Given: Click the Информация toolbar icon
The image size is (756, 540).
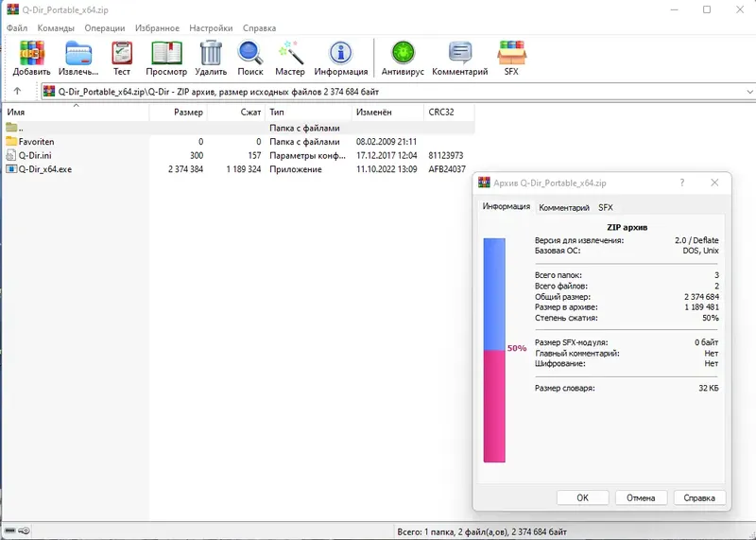Looking at the screenshot, I should coord(341,53).
